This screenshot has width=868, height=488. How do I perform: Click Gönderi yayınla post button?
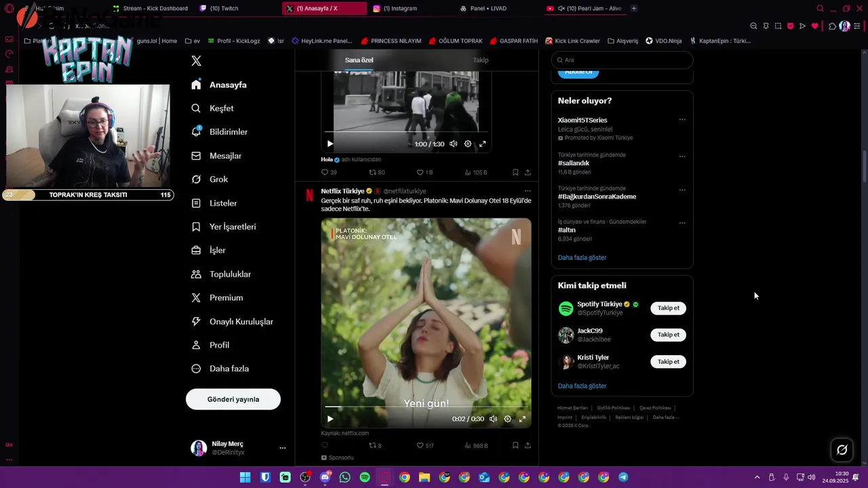(x=233, y=399)
